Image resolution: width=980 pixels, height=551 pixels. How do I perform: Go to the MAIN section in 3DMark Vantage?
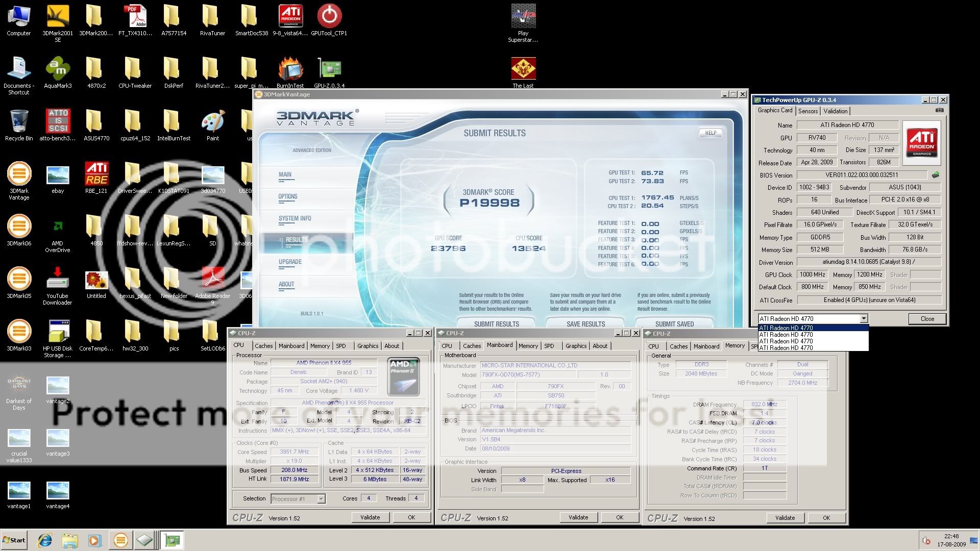[285, 174]
